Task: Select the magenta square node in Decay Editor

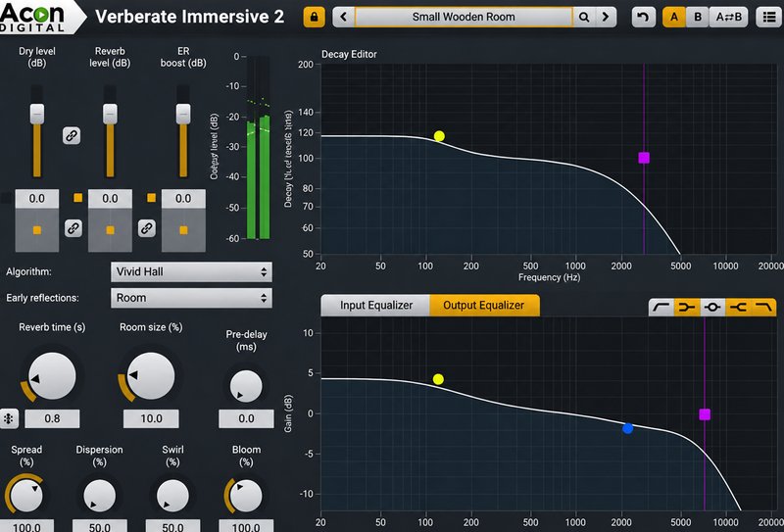Action: (x=644, y=158)
